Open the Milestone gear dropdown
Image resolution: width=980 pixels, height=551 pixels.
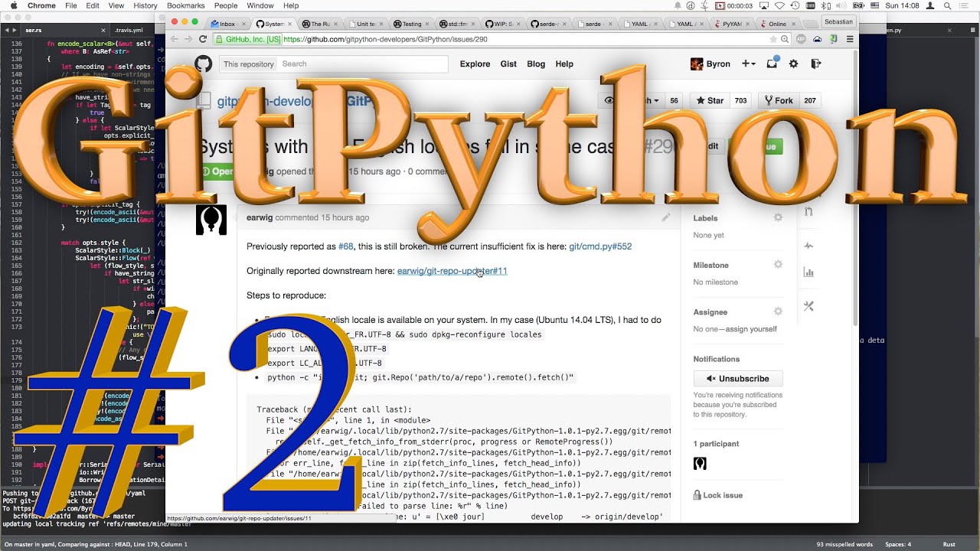click(x=778, y=264)
